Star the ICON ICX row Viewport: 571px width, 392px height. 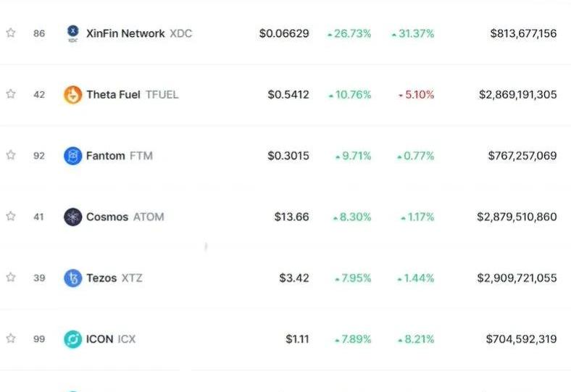point(11,338)
